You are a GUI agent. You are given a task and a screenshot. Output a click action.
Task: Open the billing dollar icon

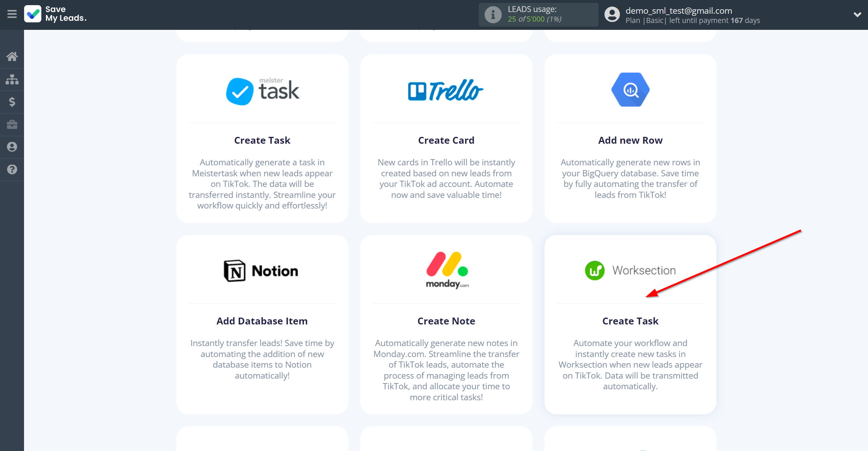pos(12,102)
